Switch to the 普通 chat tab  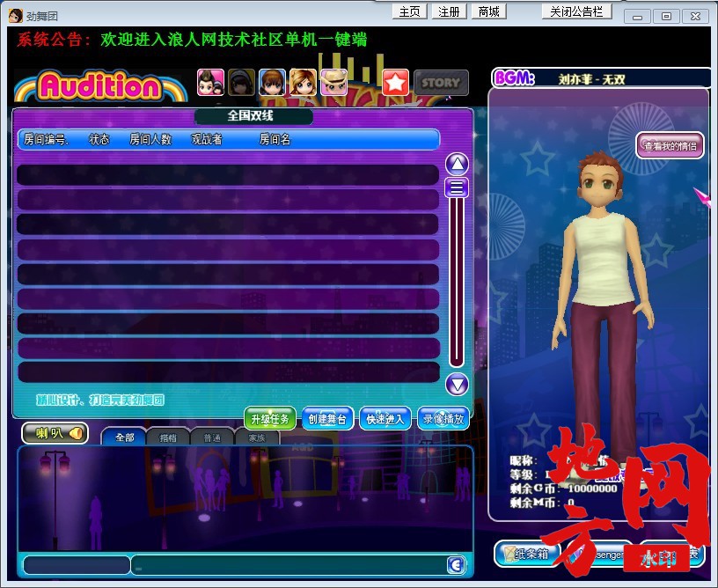[x=212, y=437]
